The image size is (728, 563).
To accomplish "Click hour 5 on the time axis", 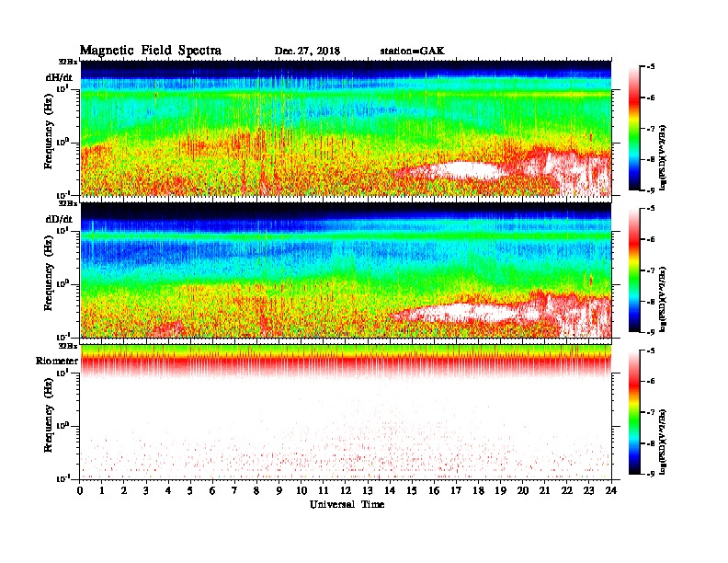I will click(190, 491).
